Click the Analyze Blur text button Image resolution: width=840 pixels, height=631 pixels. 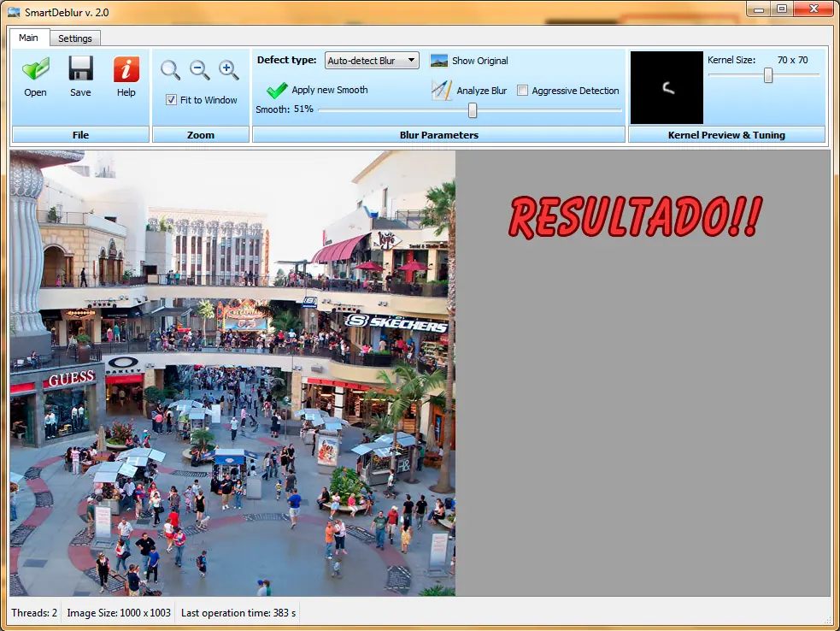point(482,91)
